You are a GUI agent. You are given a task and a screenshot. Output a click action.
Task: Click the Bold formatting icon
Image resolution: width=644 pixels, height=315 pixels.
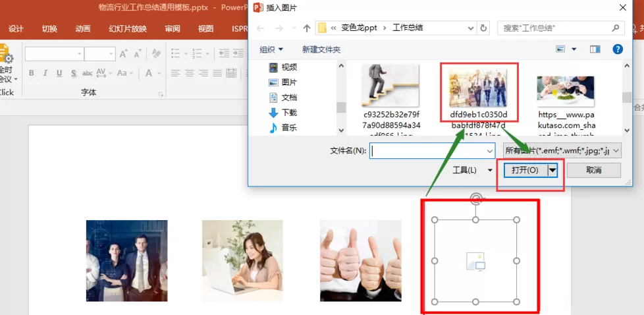tap(31, 73)
